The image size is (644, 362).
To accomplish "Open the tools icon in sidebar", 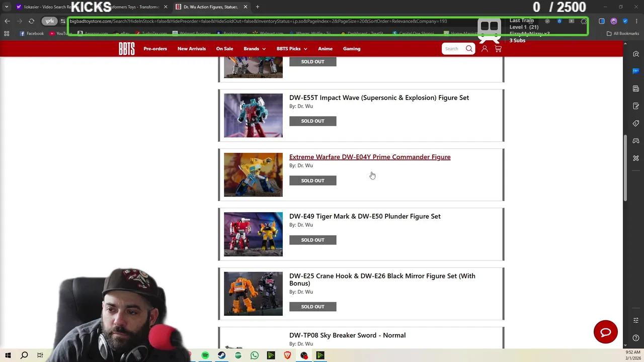I will coord(636,158).
